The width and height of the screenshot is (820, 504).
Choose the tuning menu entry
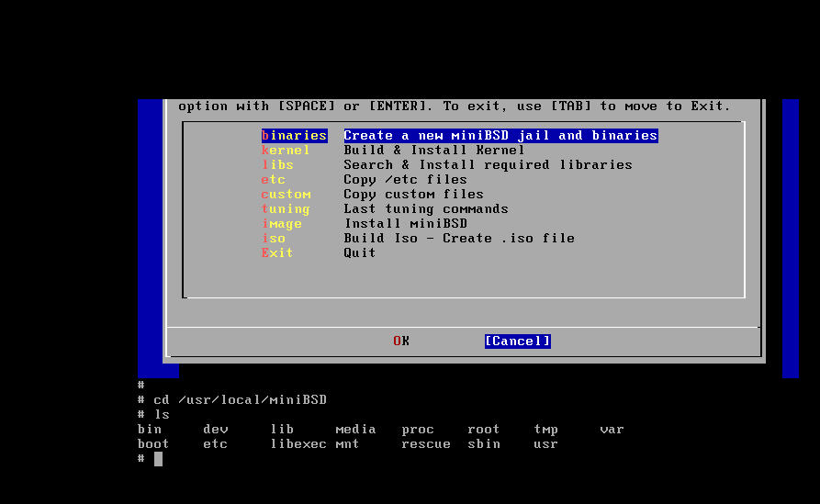(x=286, y=209)
